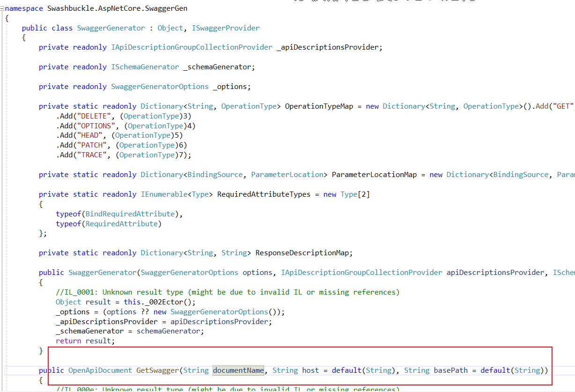Click the GetSwagger method name
This screenshot has width=575, height=392.
(158, 370)
